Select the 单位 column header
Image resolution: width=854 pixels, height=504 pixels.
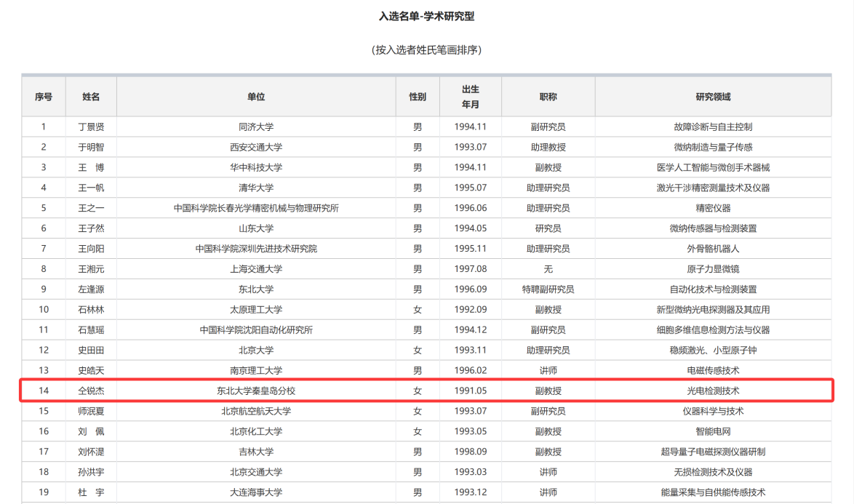256,97
